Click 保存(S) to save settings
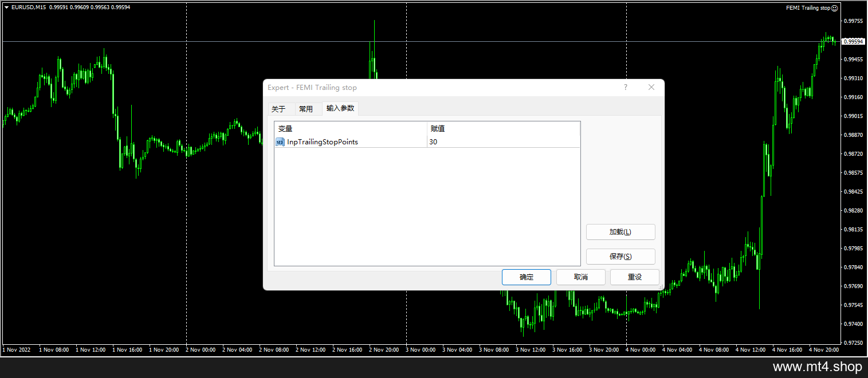 click(x=620, y=257)
